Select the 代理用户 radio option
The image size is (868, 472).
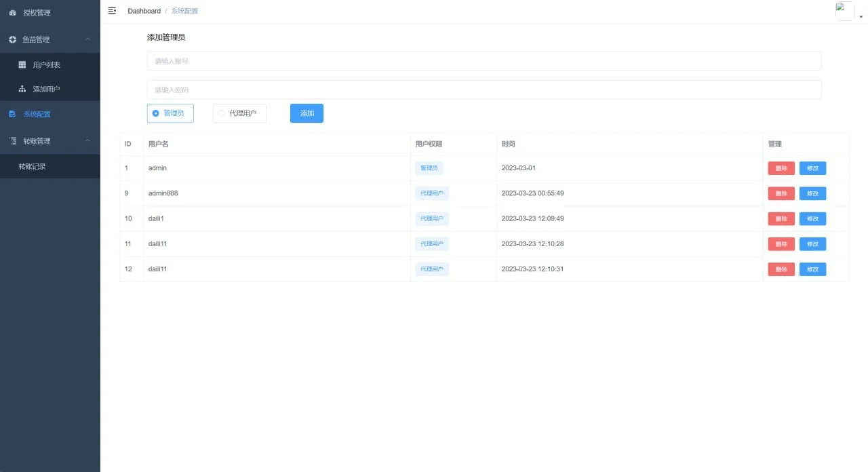(x=222, y=113)
